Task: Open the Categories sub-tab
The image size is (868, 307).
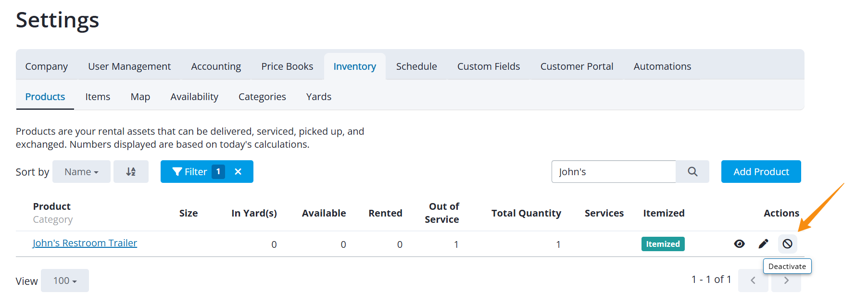Action: [x=262, y=97]
